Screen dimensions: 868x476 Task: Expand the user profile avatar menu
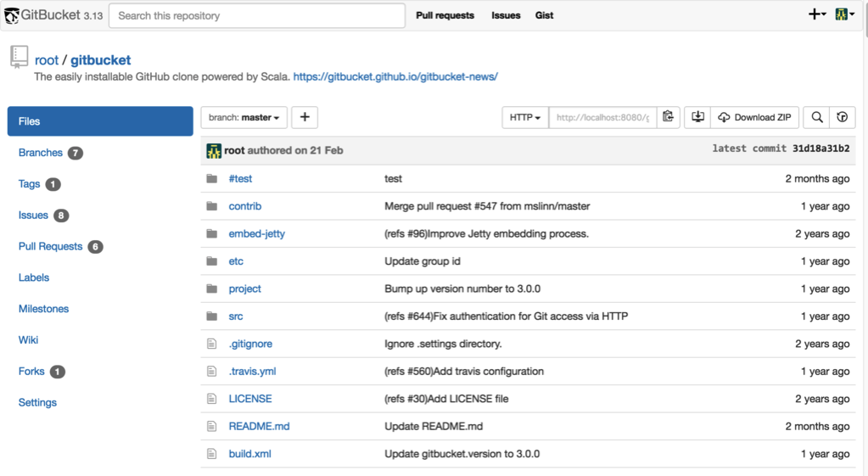(843, 14)
